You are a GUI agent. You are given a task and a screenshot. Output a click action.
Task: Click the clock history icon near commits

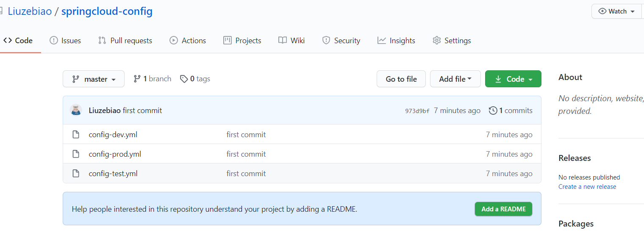pyautogui.click(x=493, y=111)
